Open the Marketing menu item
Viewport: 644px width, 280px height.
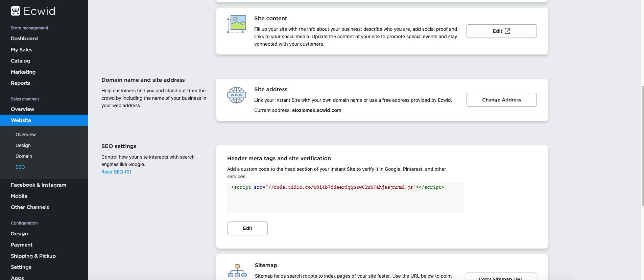[x=23, y=72]
